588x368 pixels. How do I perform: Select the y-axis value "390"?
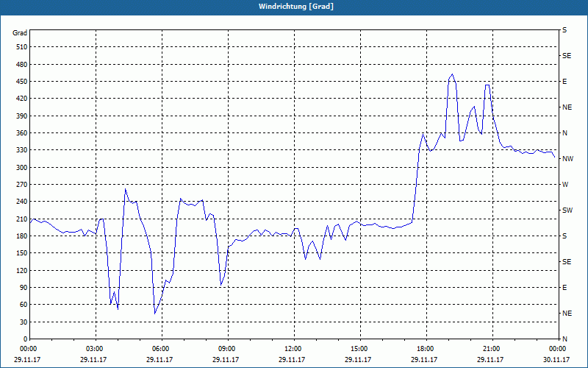22,116
